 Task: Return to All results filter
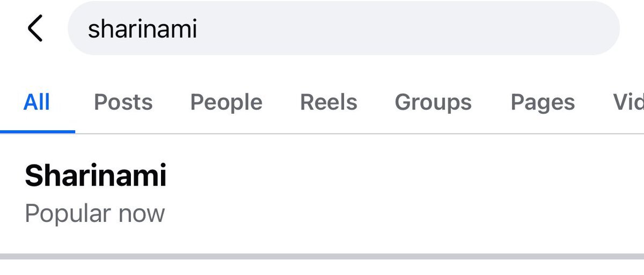pyautogui.click(x=37, y=102)
